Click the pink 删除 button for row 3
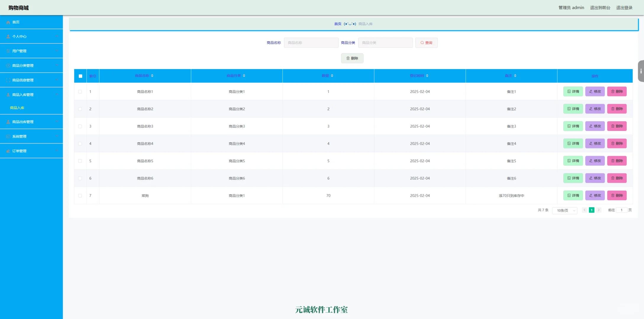 click(x=616, y=126)
